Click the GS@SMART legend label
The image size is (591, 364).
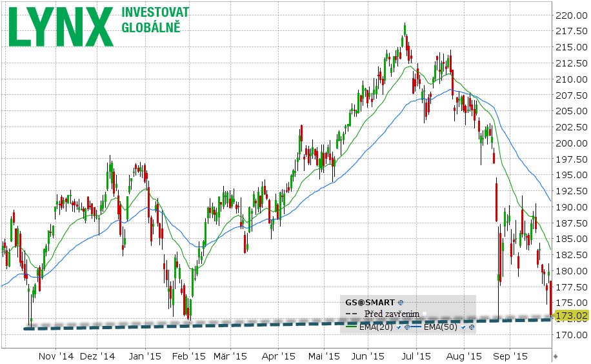(x=370, y=303)
